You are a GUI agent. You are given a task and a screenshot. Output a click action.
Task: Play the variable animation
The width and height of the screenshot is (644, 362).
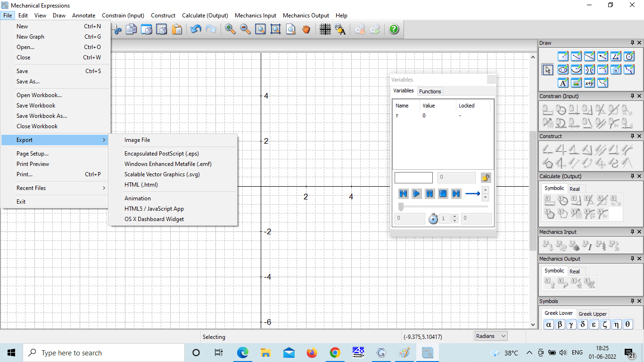pos(416,193)
